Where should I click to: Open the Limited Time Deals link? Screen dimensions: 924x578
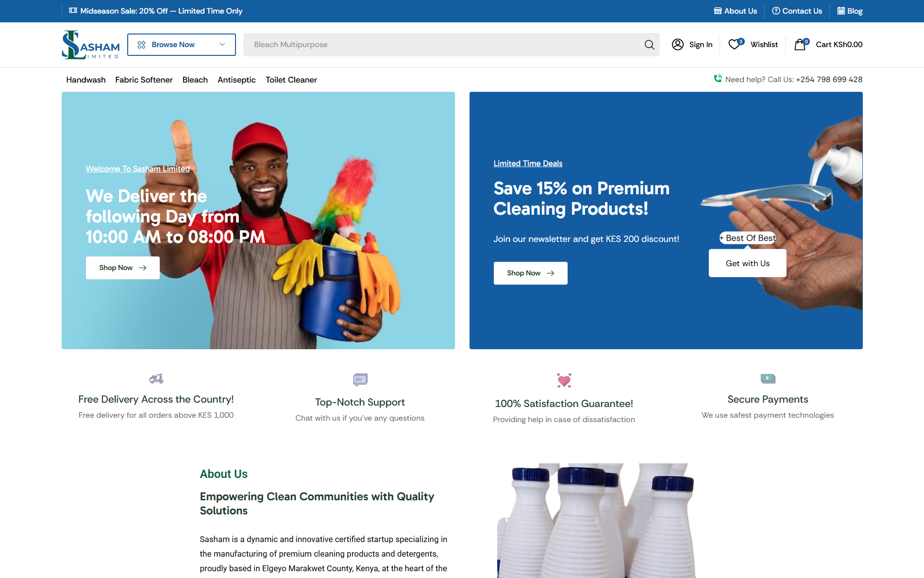[528, 163]
